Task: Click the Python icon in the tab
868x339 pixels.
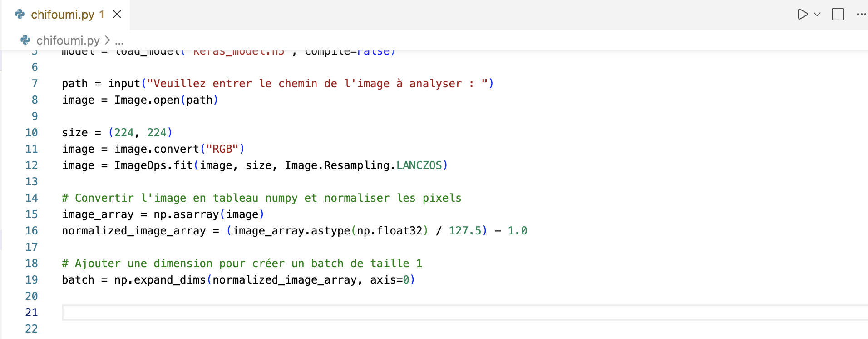Action: [20, 15]
